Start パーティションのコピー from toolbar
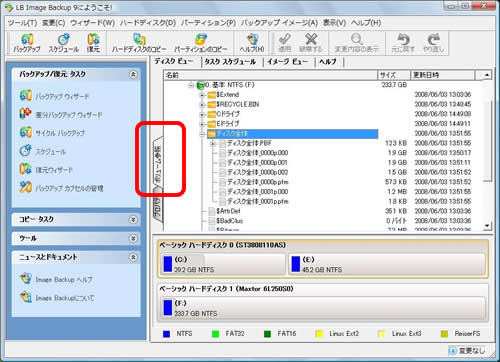This screenshot has width=500, height=362. [x=201, y=43]
